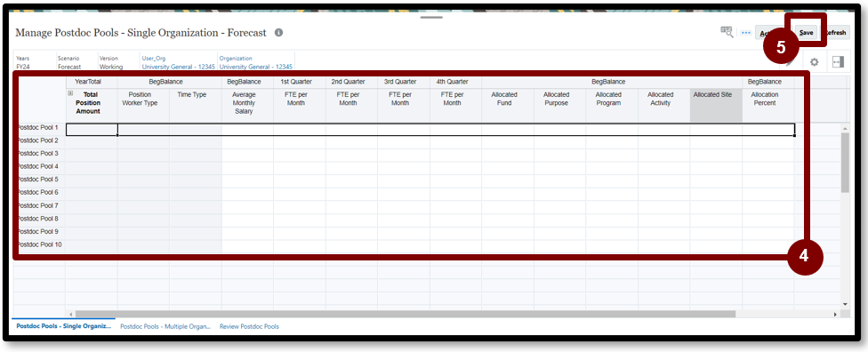Viewport: 868px width, 352px height.
Task: Click the Save button
Action: [x=806, y=33]
